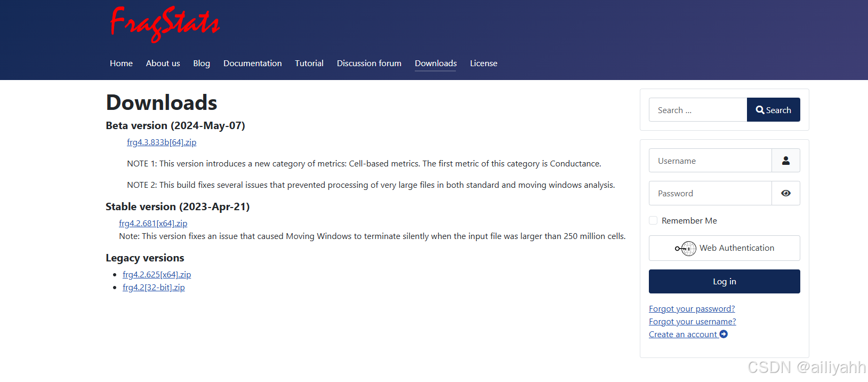Select the Downloads navigation item
Screen dimensions: 868x382
pos(436,63)
